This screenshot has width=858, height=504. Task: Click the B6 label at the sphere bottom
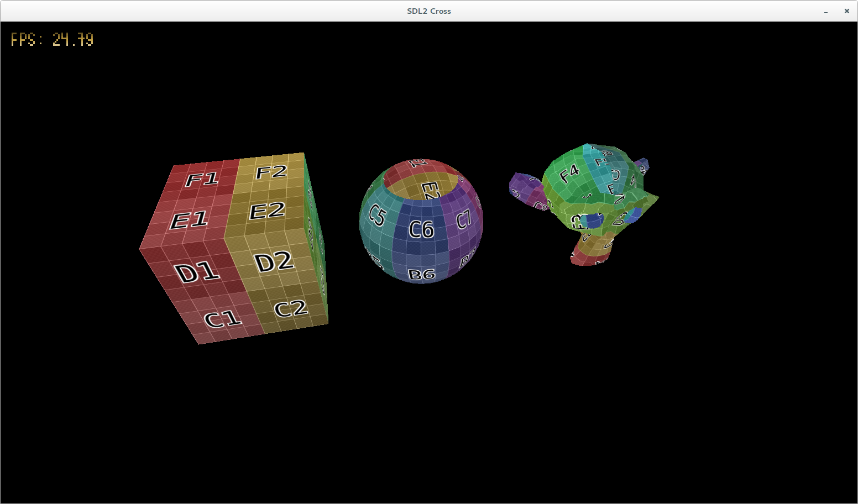421,274
